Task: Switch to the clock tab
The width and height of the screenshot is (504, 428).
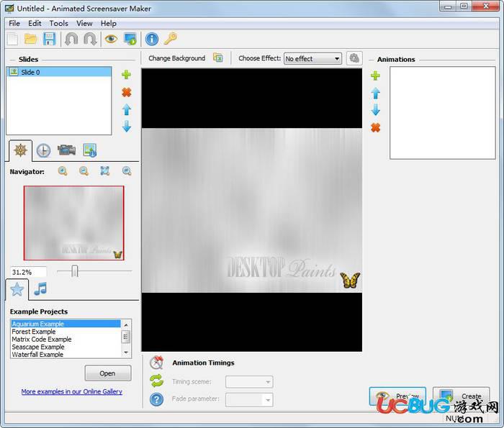Action: (x=43, y=150)
